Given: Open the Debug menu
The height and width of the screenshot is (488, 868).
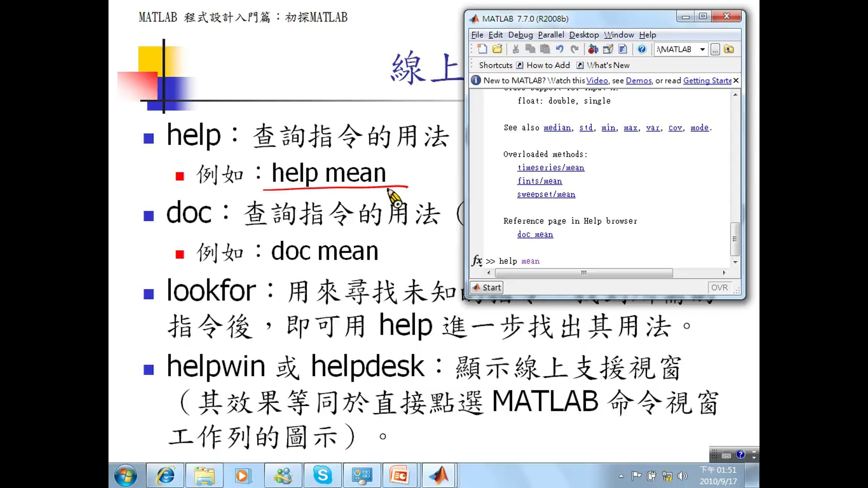Looking at the screenshot, I should (x=520, y=35).
